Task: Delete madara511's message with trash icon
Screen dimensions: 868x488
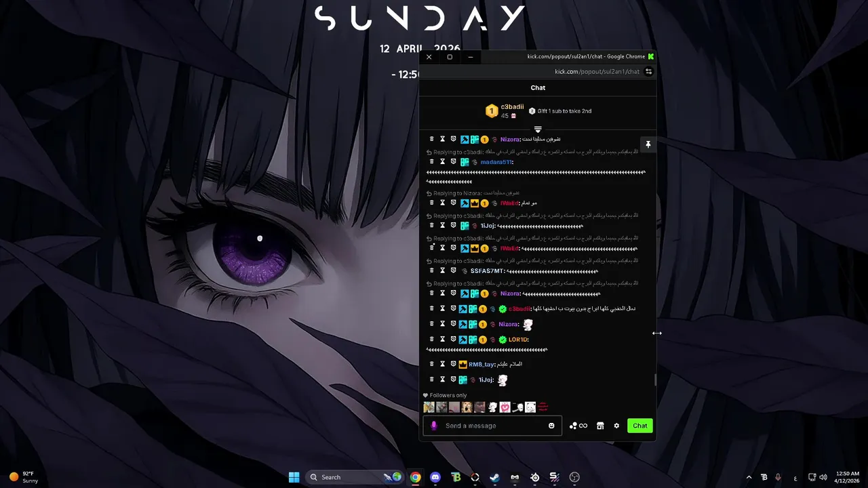Action: [431, 162]
